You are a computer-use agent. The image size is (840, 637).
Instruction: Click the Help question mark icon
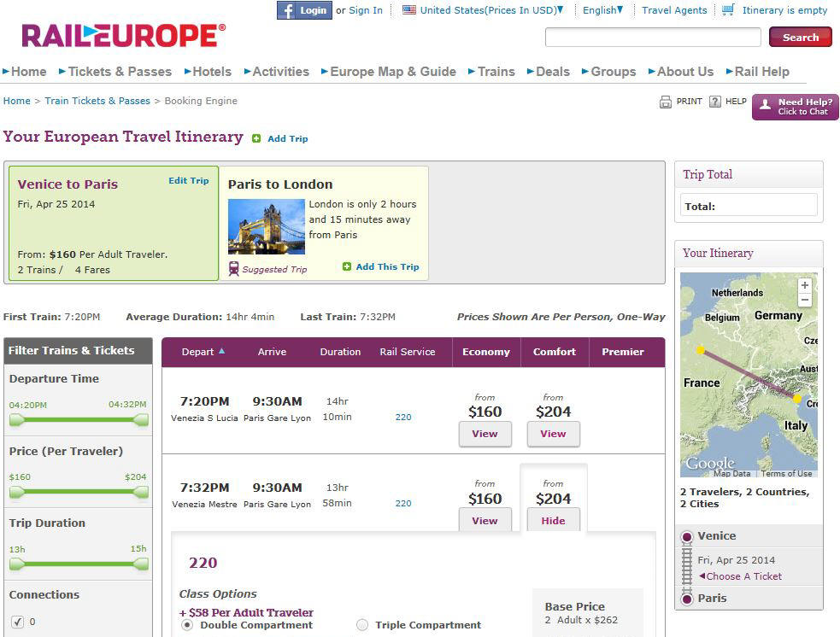point(714,101)
